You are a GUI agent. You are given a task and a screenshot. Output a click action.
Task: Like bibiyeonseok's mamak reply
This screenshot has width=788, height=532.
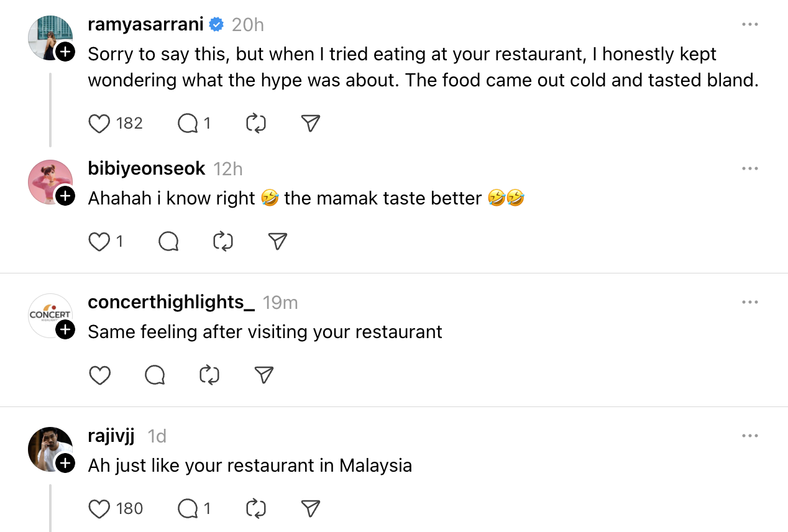[x=99, y=241]
